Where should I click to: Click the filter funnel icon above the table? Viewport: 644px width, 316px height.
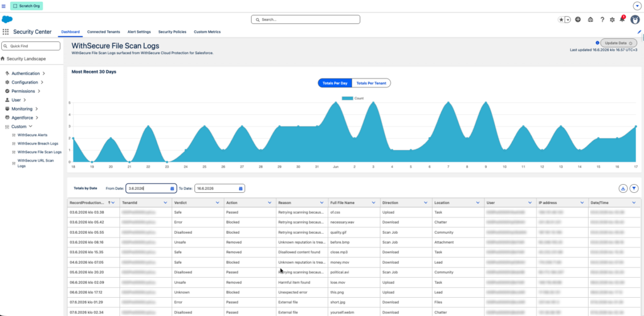click(x=634, y=188)
